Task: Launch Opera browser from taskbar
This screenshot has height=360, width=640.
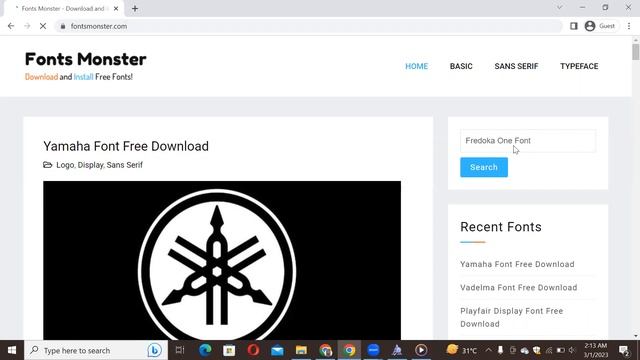Action: point(253,350)
